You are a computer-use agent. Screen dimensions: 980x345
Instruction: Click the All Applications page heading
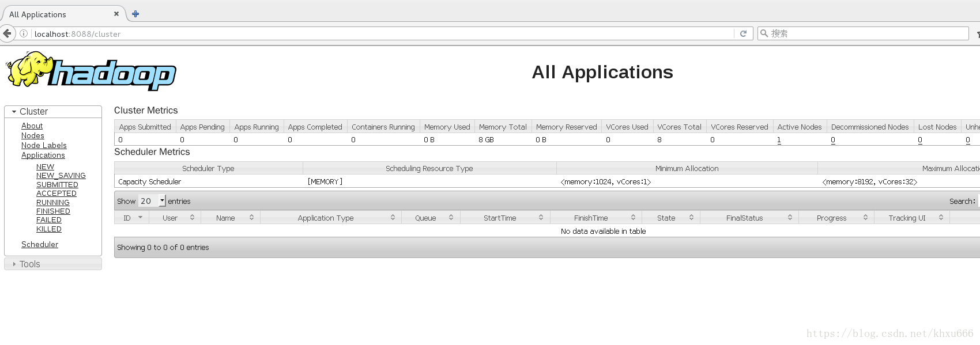point(602,72)
